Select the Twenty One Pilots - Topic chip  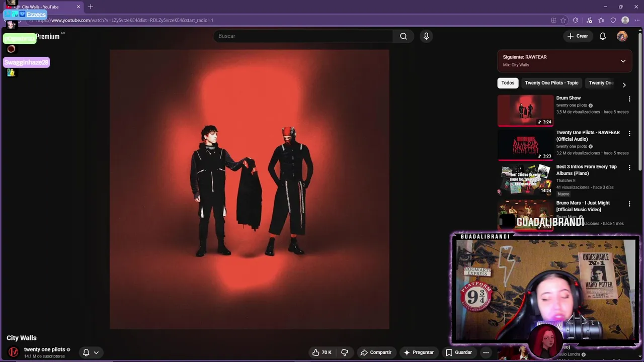tap(551, 83)
